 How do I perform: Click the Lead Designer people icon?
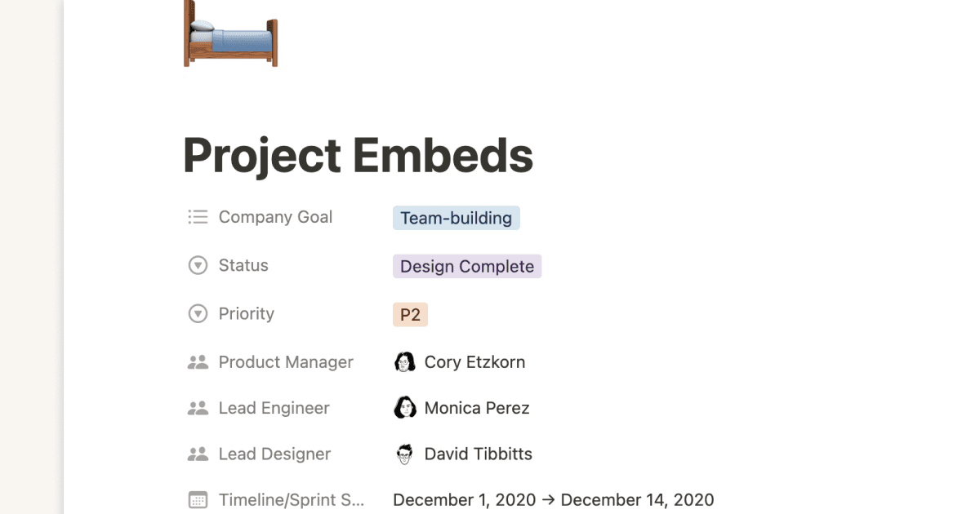pos(198,454)
